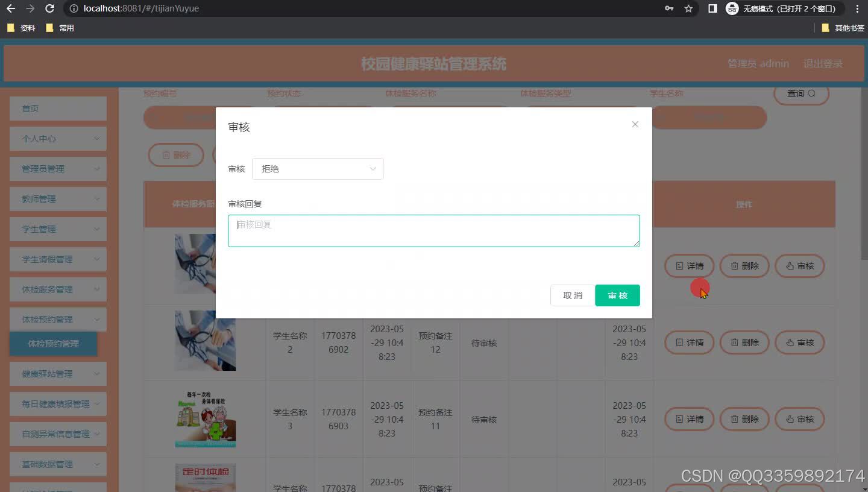Screen dimensions: 868x492
Task: Click phone number 17703786902 cell
Action: pyautogui.click(x=338, y=342)
